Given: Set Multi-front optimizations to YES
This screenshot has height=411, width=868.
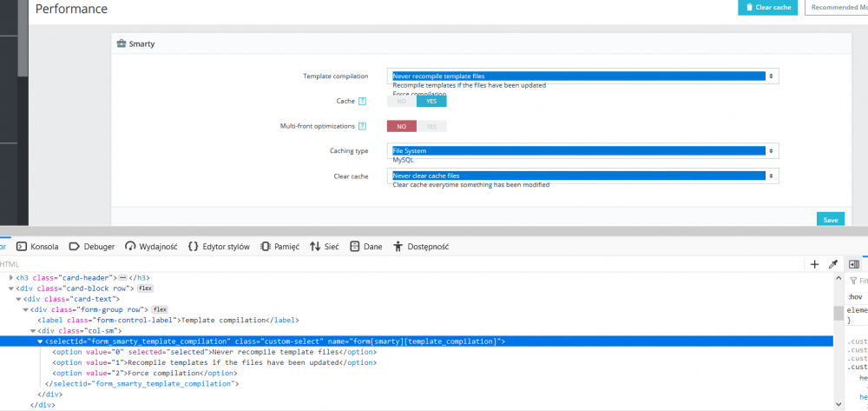Looking at the screenshot, I should click(x=431, y=126).
